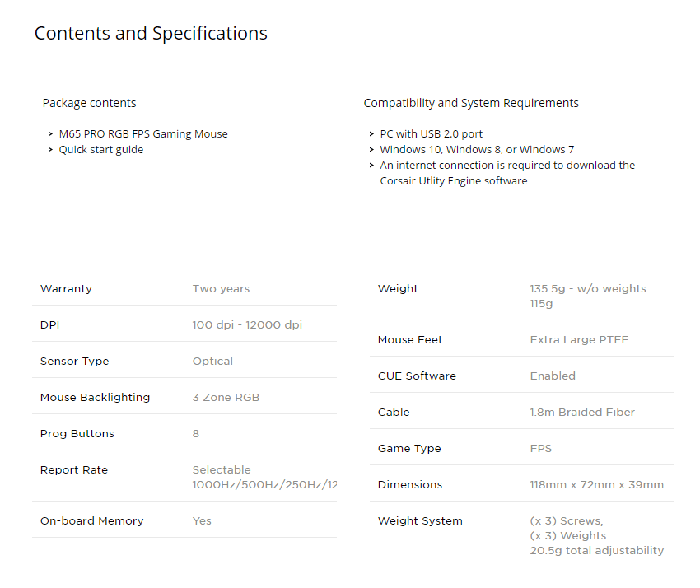
Task: Click the Compatibility and System Requirements subheading
Action: (471, 104)
